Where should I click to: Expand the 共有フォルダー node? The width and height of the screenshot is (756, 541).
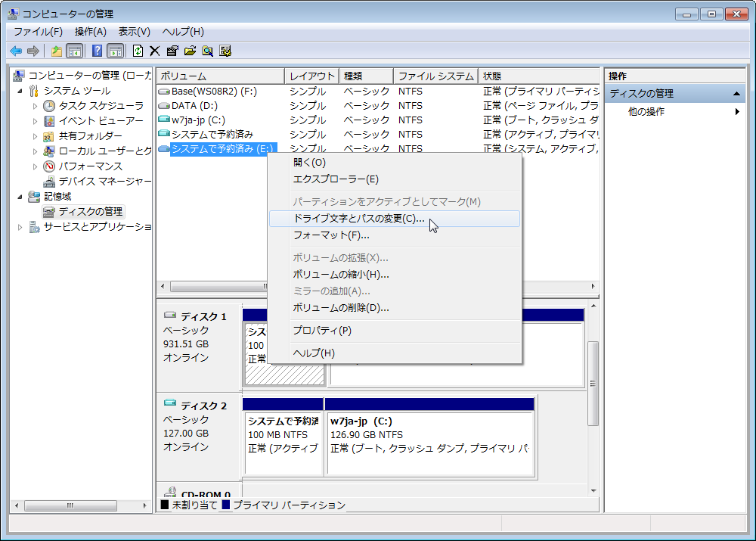35,136
